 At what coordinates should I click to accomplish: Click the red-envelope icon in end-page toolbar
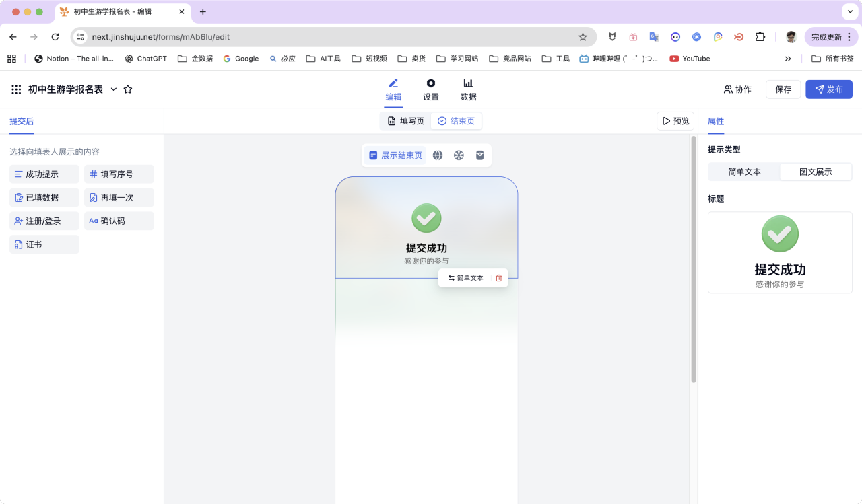click(480, 155)
